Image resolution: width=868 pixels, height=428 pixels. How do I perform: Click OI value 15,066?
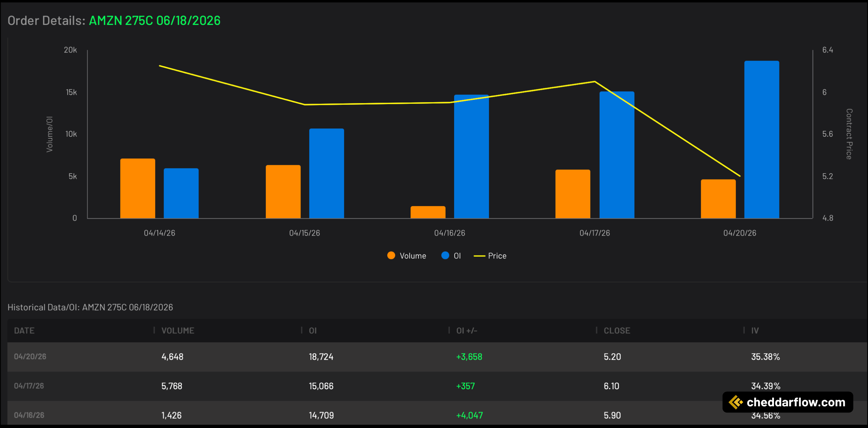[x=321, y=386]
